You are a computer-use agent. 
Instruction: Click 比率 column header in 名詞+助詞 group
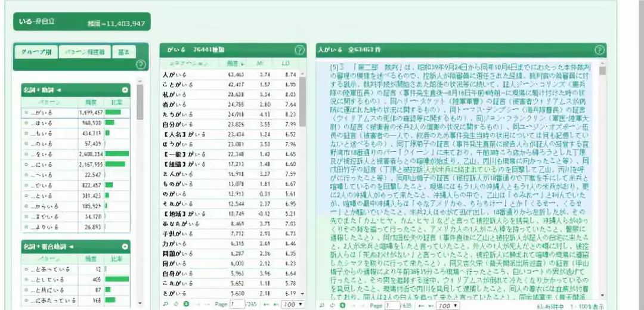tap(117, 102)
